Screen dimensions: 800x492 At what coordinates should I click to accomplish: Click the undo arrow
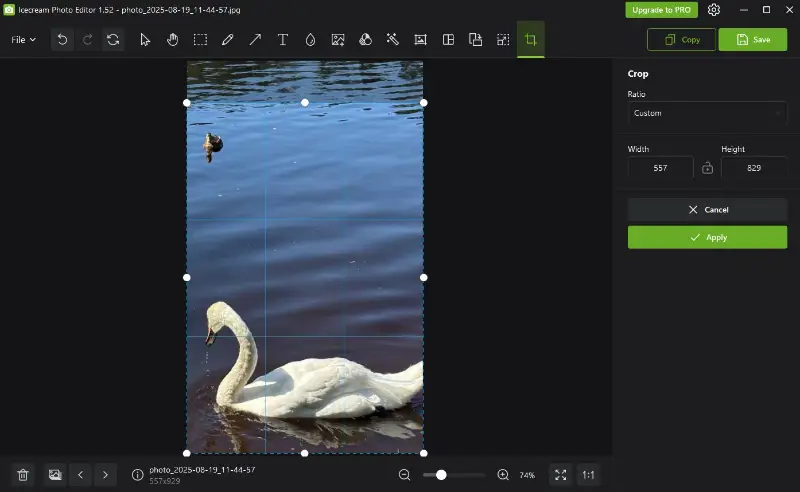click(62, 40)
